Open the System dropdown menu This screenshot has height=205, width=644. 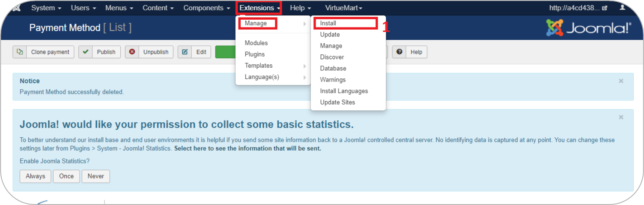[x=46, y=8]
